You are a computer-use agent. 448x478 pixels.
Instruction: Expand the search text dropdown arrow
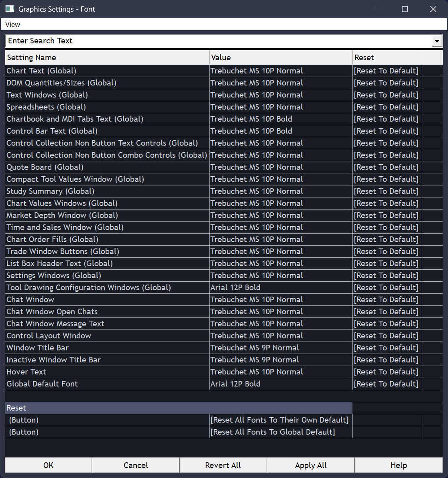pyautogui.click(x=437, y=41)
